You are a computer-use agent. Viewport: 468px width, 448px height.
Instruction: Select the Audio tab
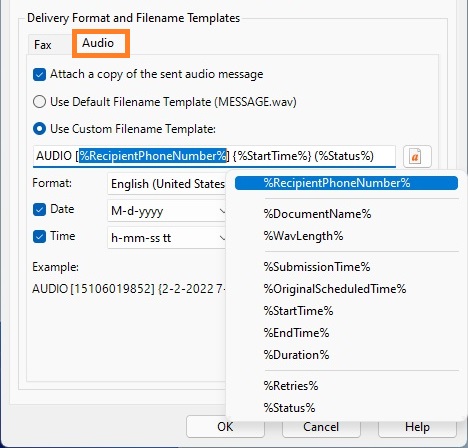(x=98, y=43)
